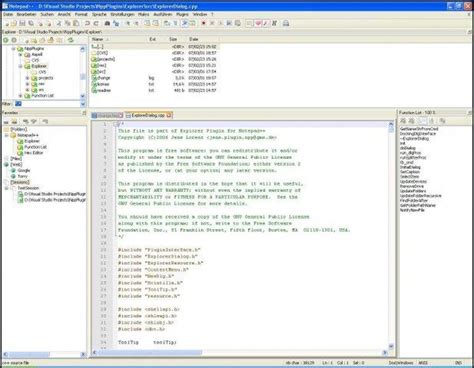This screenshot has height=368, width=474.
Task: Select NotifyNewFile in Function List
Action: pos(412,210)
